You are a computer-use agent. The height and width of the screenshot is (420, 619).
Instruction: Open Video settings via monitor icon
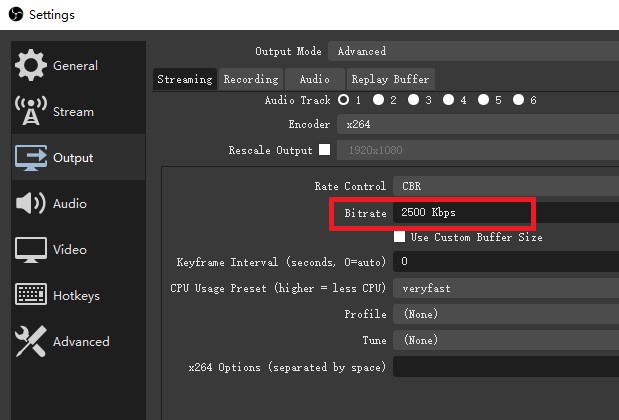tap(30, 249)
